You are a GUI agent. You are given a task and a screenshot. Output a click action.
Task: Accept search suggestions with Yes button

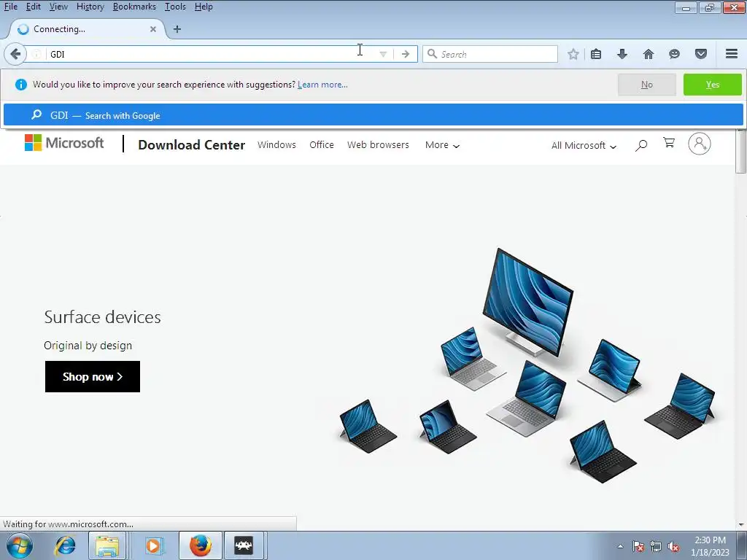point(713,85)
